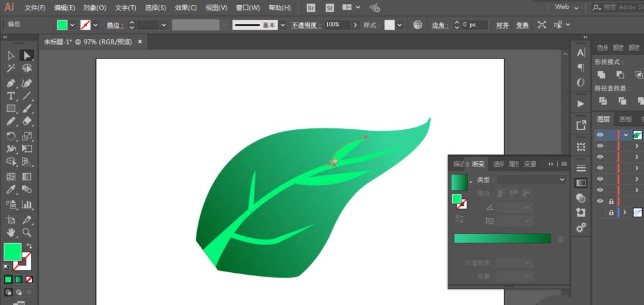Screen dimensions: 644x305
Task: Select the Scale tool
Action: pos(26,136)
